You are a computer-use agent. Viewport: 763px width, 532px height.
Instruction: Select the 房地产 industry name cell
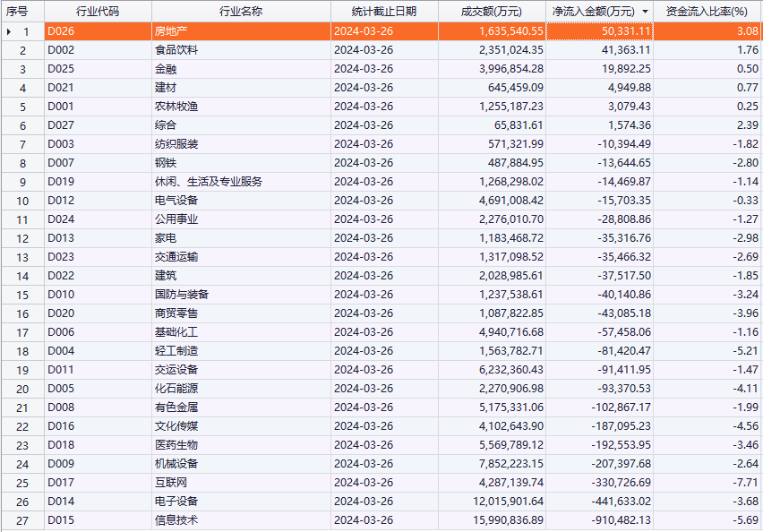click(x=170, y=31)
